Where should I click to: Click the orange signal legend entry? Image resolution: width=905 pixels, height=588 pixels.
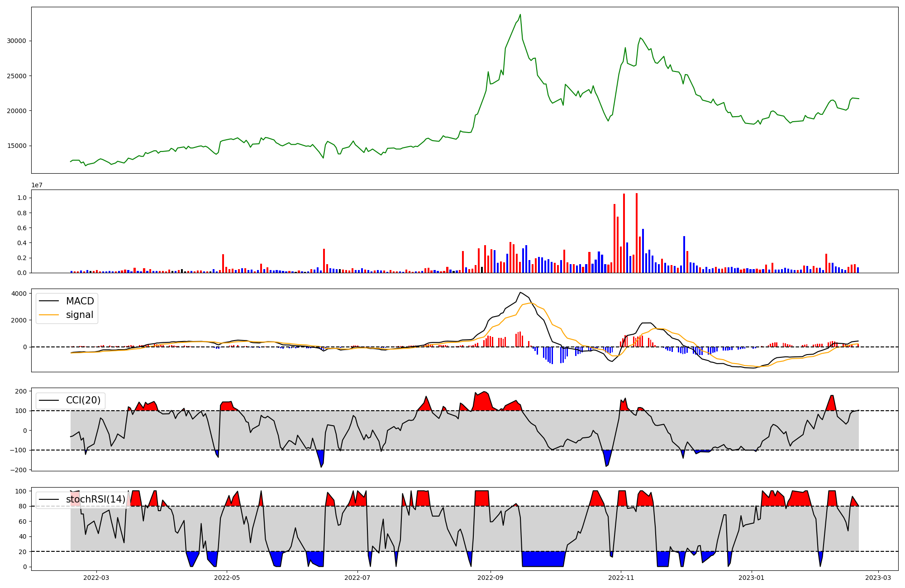point(79,315)
